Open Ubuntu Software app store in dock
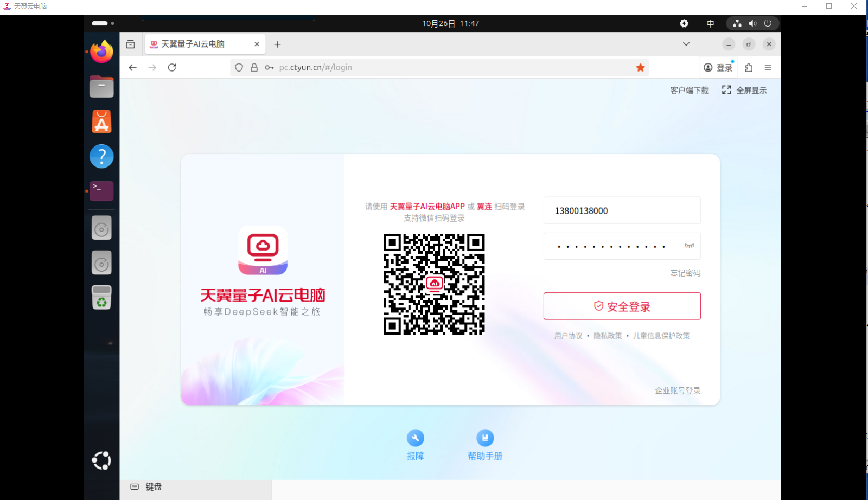Viewport: 868px width, 500px height. coord(101,121)
